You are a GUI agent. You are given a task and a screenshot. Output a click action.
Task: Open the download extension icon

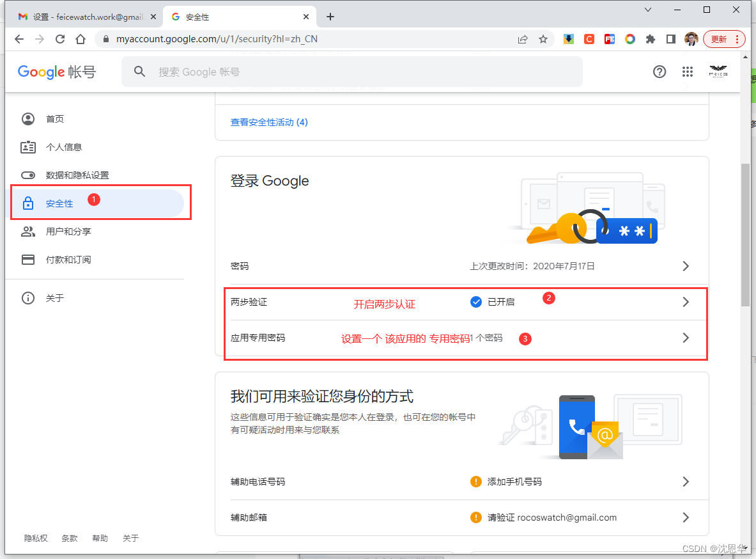click(x=569, y=39)
